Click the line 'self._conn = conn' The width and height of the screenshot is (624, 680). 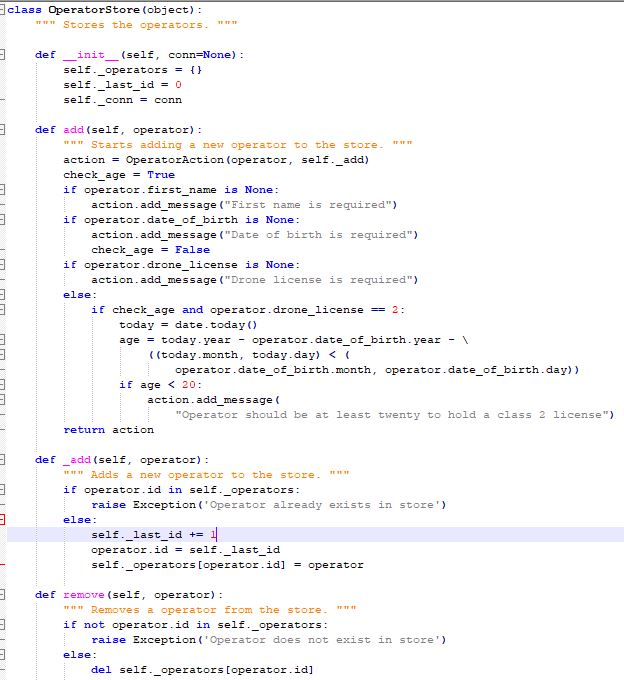coord(122,100)
